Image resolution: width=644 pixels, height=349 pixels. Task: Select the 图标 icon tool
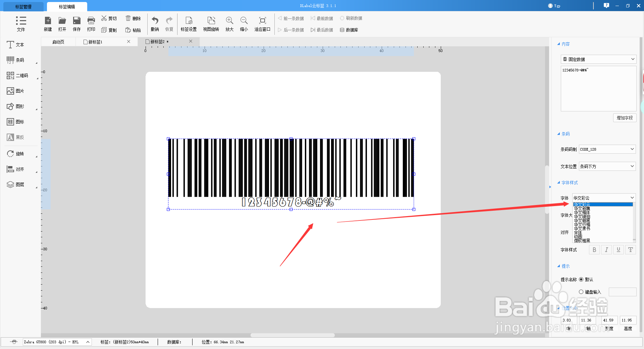pos(15,122)
